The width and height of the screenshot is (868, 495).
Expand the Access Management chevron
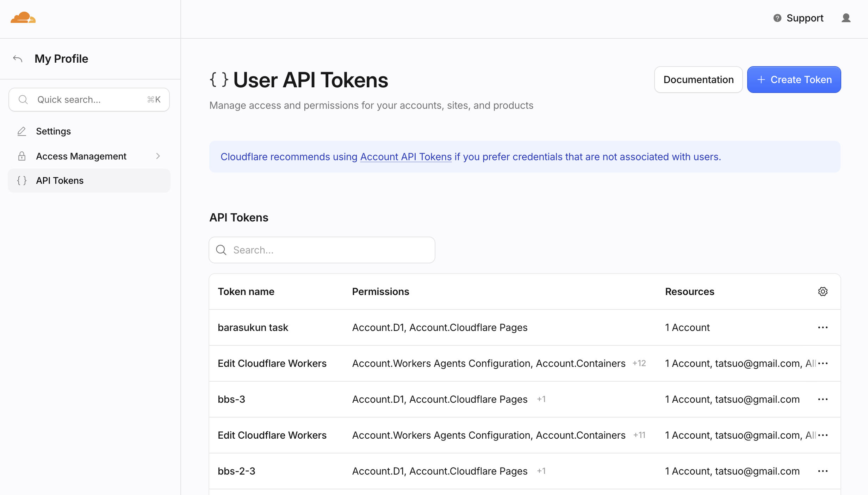pos(158,156)
